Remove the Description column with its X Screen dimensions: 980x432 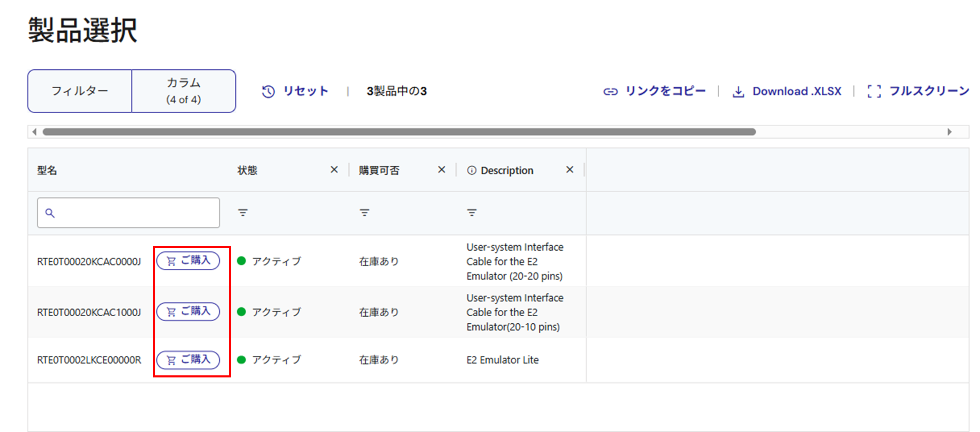point(570,170)
